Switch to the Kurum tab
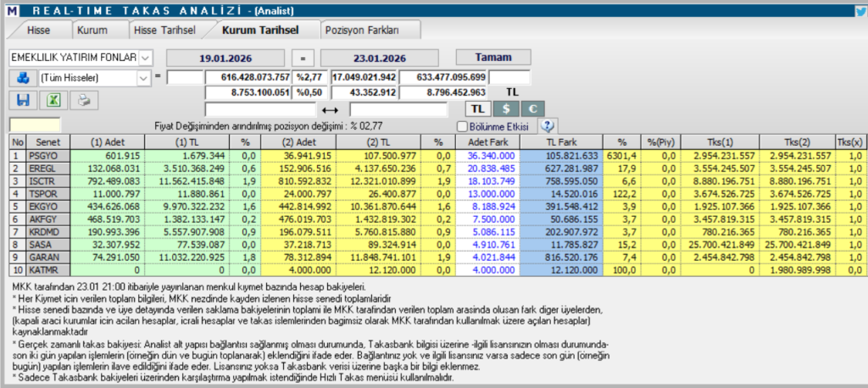Viewport: 868px width, 388px height. click(x=92, y=30)
